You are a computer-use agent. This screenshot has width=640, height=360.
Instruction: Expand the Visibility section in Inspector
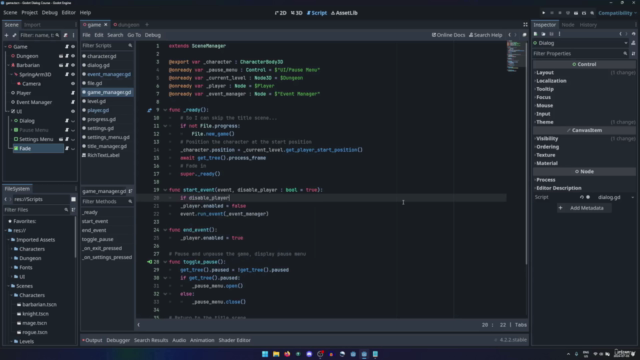[x=584, y=139]
